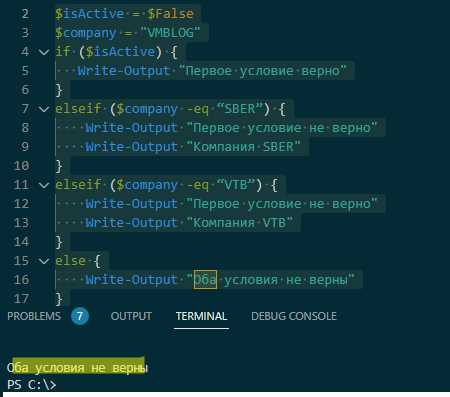The height and width of the screenshot is (397, 450).
Task: Click the terminal prompt PS C:\>
Action: (32, 385)
